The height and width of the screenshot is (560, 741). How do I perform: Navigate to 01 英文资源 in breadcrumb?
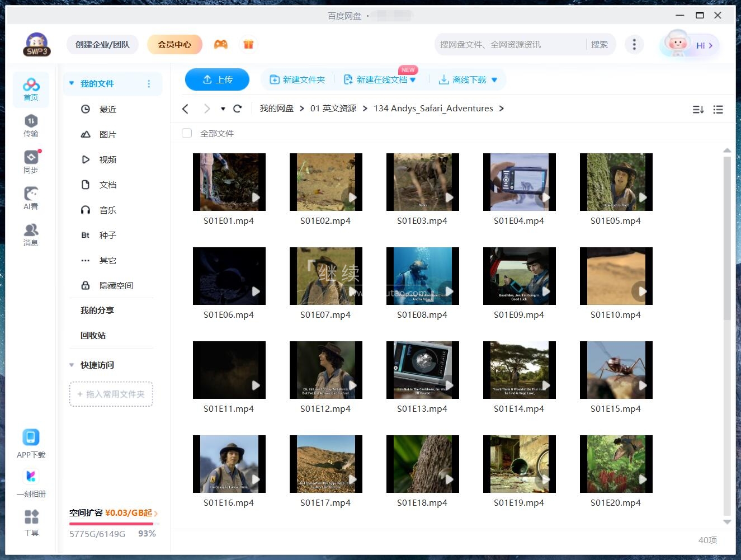pos(333,108)
